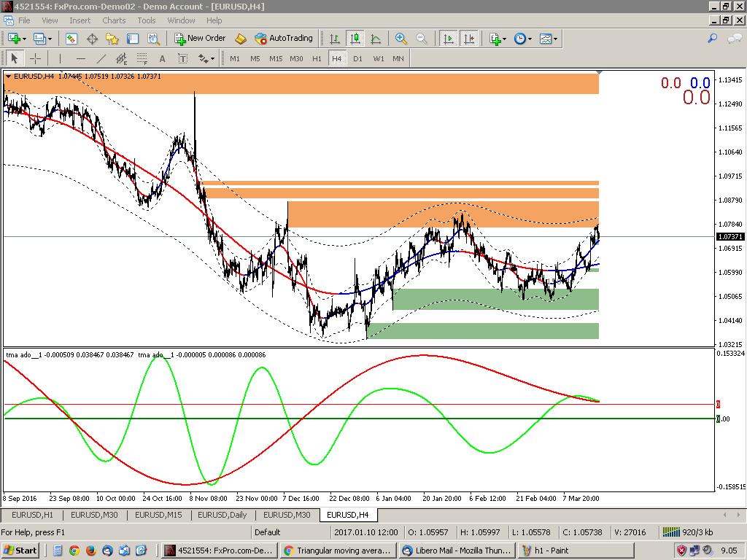Select the Fibonacci retracement tool
747x560 pixels.
coord(142,58)
